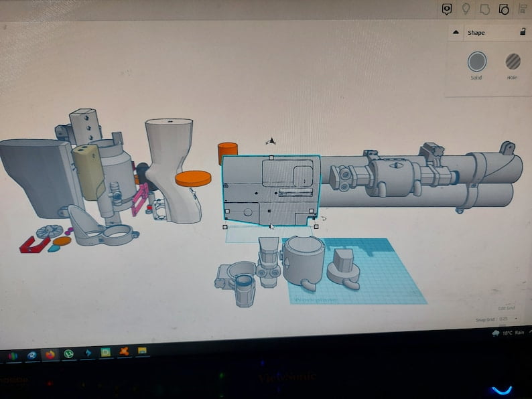Click the Show All eye icon
The width and height of the screenshot is (532, 399).
click(x=447, y=9)
